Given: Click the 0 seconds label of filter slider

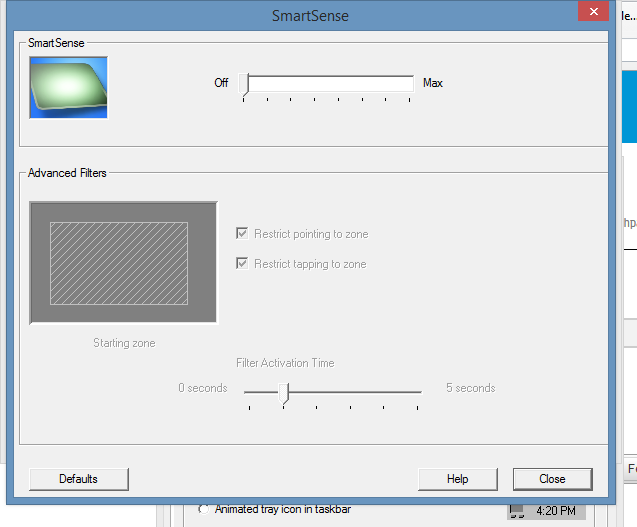Looking at the screenshot, I should tap(203, 388).
